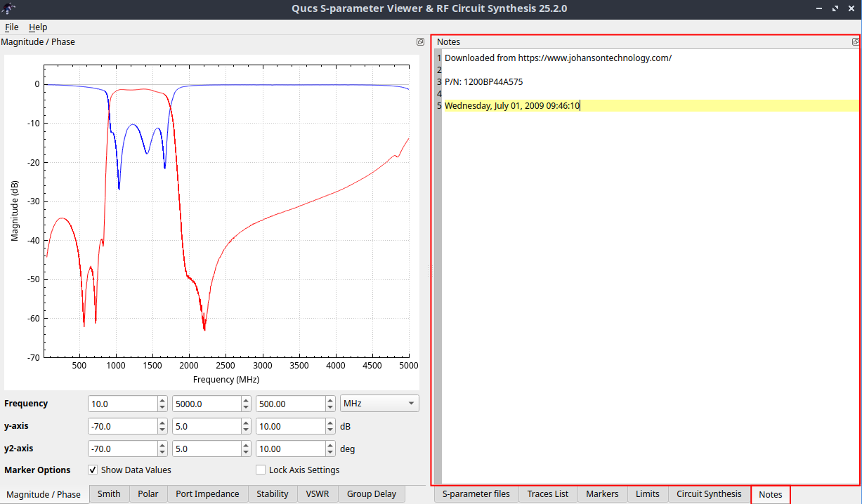Select the Group Delay tab
862x504 pixels.
(x=371, y=494)
